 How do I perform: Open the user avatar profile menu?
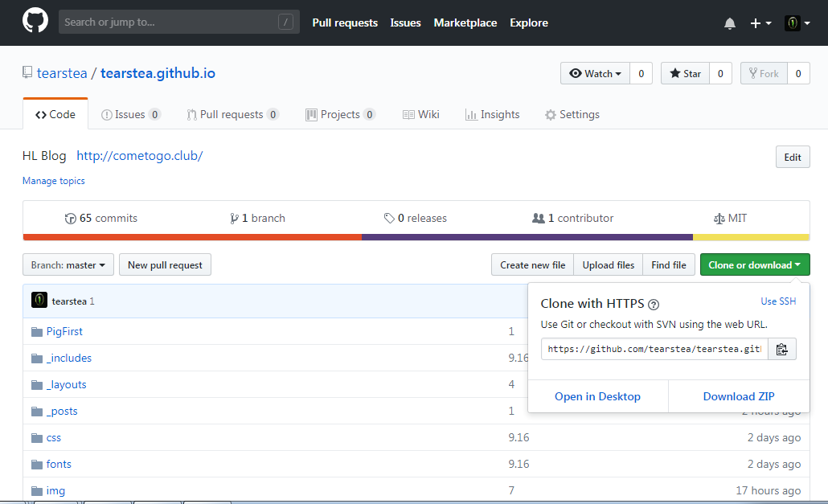click(x=797, y=23)
